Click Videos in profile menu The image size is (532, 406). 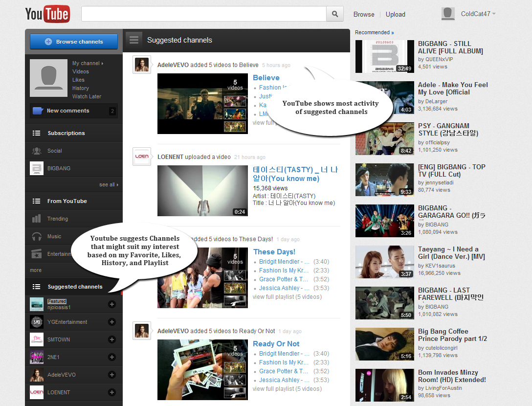click(80, 71)
